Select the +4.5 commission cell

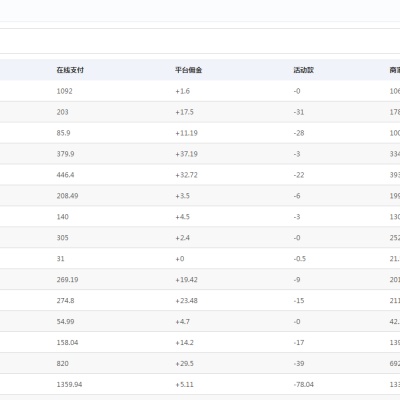coord(183,217)
